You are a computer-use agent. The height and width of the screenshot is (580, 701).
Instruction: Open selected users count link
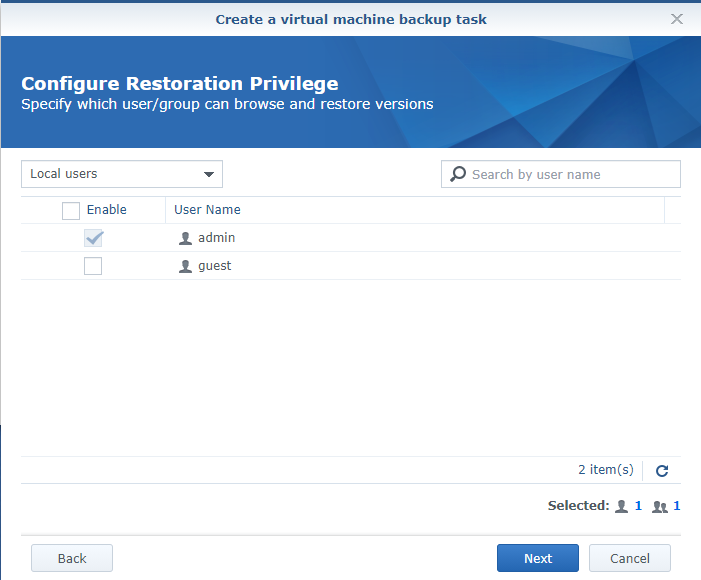[638, 506]
